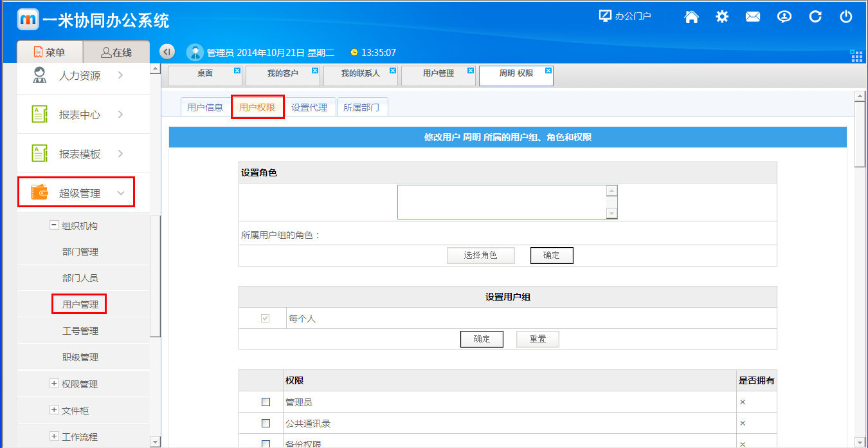Open the 办公门户 portal monitor icon

pos(605,16)
